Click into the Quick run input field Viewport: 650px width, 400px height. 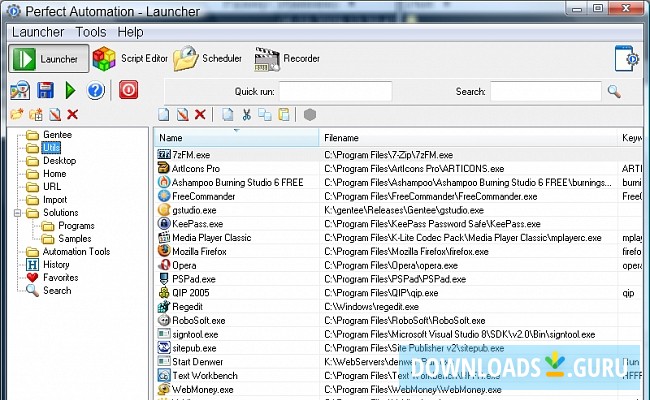(335, 91)
